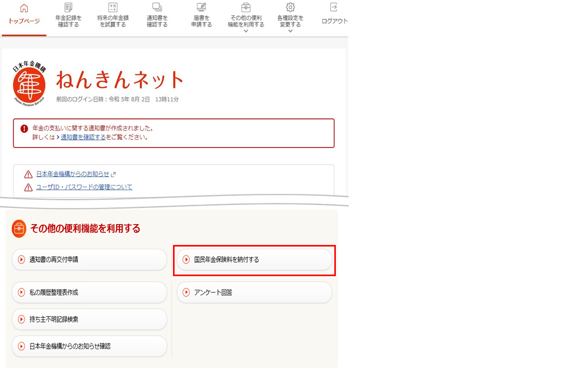This screenshot has width=588, height=369.
Task: Select the 年金記録を確認する record book icon
Action: point(68,8)
